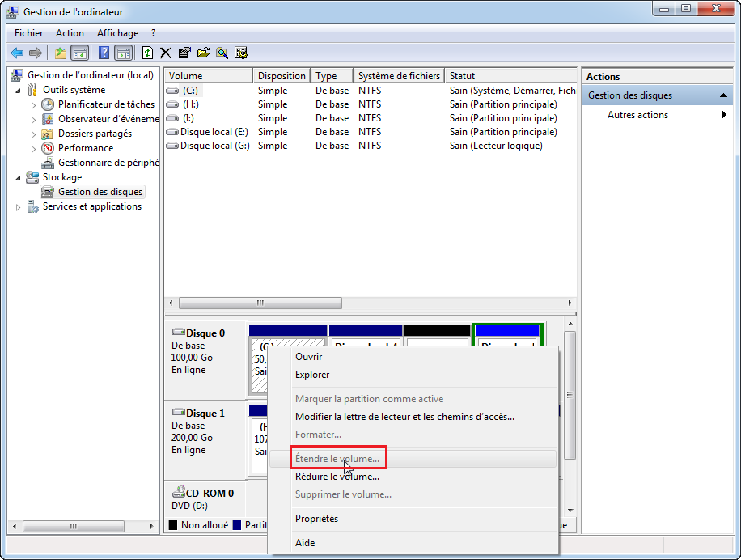Expand Dossiers partagés arrow
741x560 pixels.
pyautogui.click(x=33, y=134)
